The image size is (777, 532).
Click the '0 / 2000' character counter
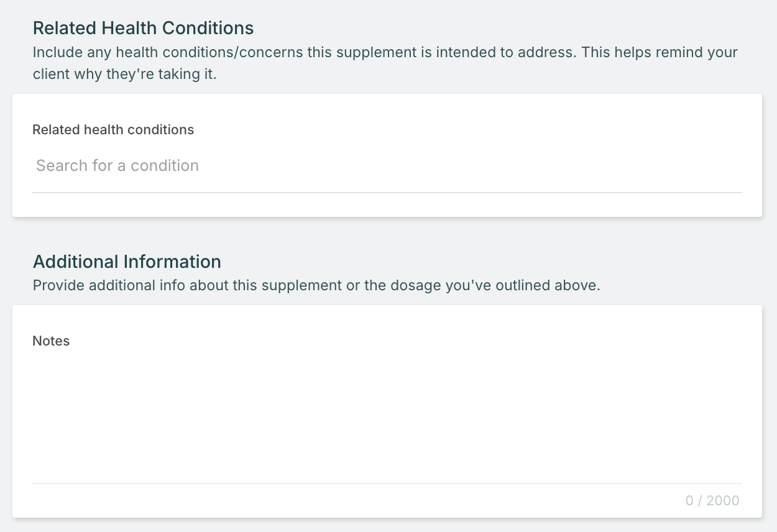pyautogui.click(x=712, y=500)
